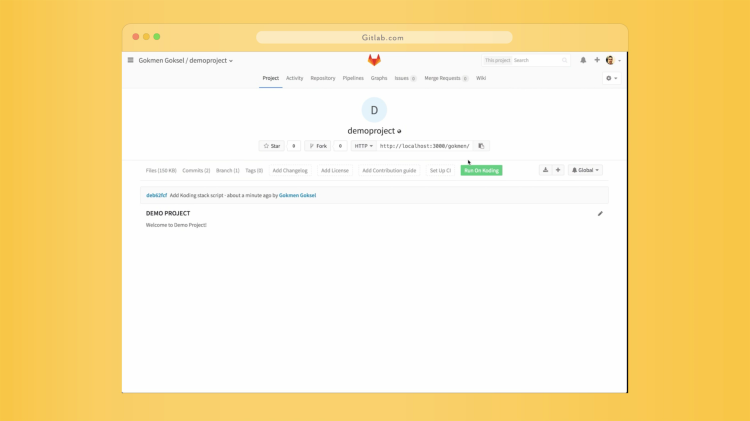
Task: Open the Wiki tab
Action: (x=481, y=78)
